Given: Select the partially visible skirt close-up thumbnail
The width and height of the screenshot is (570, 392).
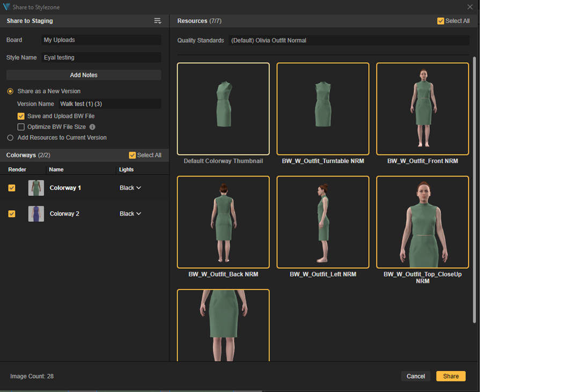Looking at the screenshot, I should pos(223,325).
